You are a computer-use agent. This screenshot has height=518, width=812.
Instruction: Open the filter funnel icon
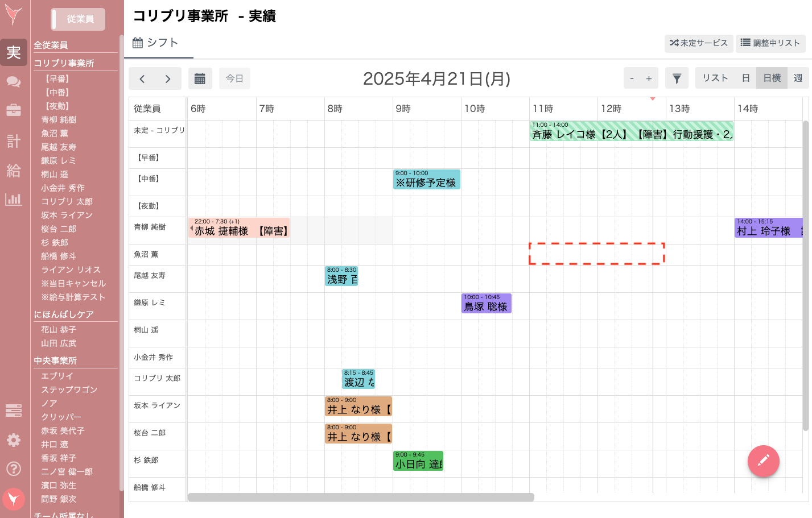pyautogui.click(x=677, y=78)
